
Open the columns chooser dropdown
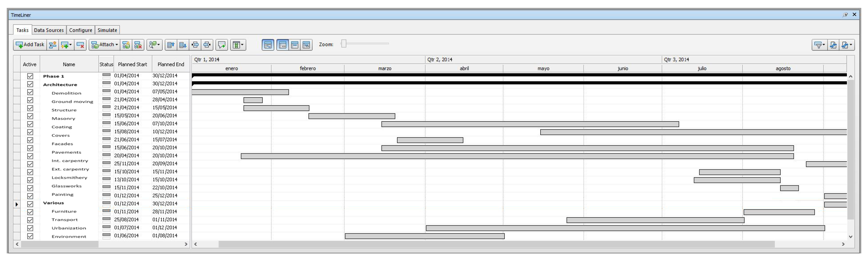238,45
